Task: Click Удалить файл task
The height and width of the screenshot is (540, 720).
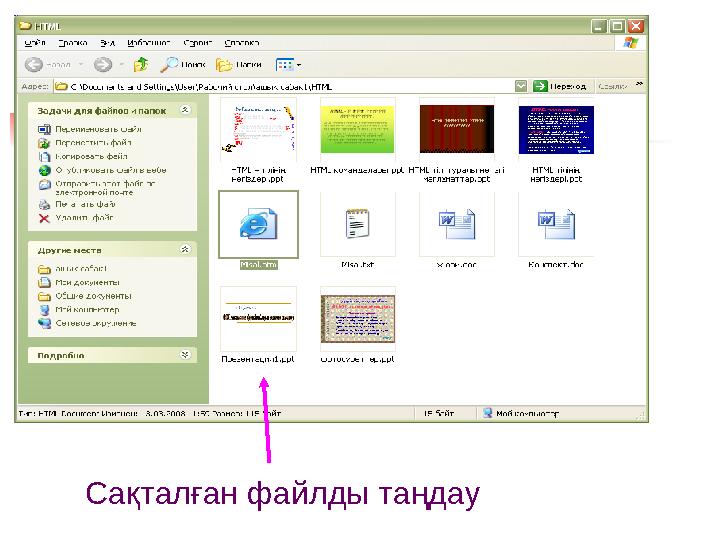Action: [x=84, y=218]
